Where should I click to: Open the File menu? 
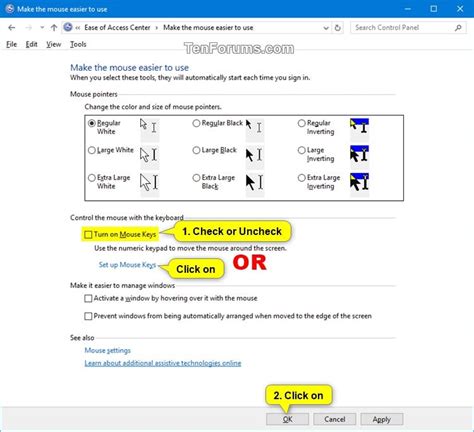click(x=11, y=44)
